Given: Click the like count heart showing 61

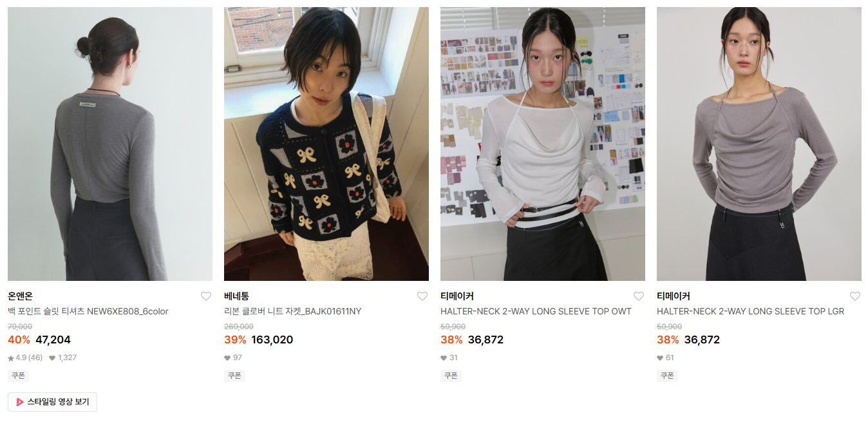Looking at the screenshot, I should [660, 358].
